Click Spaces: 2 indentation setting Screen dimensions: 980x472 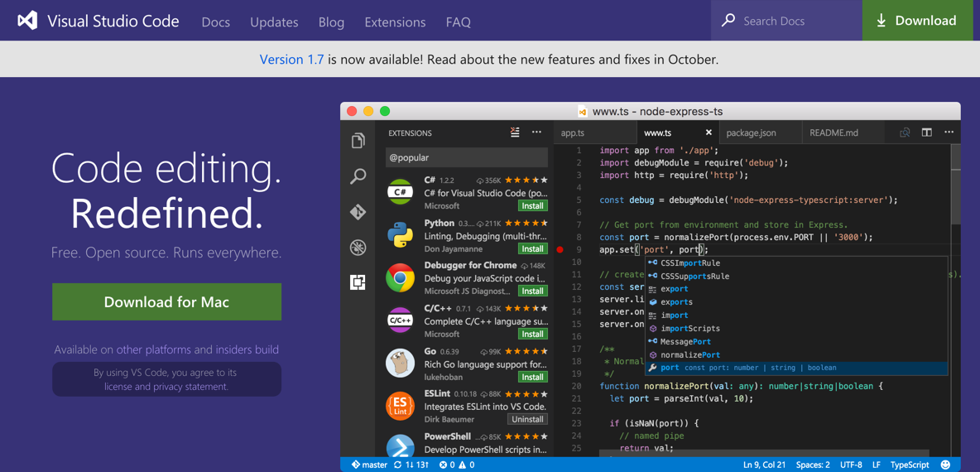[813, 465]
